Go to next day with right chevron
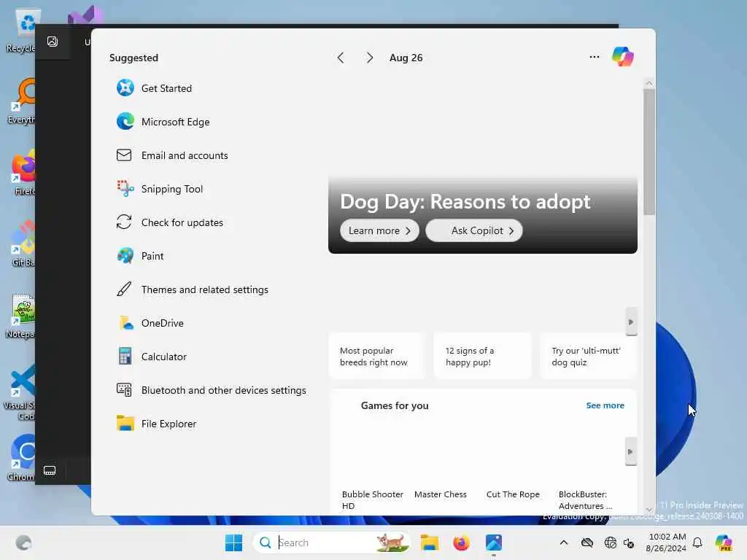The height and width of the screenshot is (560, 747). coord(370,58)
